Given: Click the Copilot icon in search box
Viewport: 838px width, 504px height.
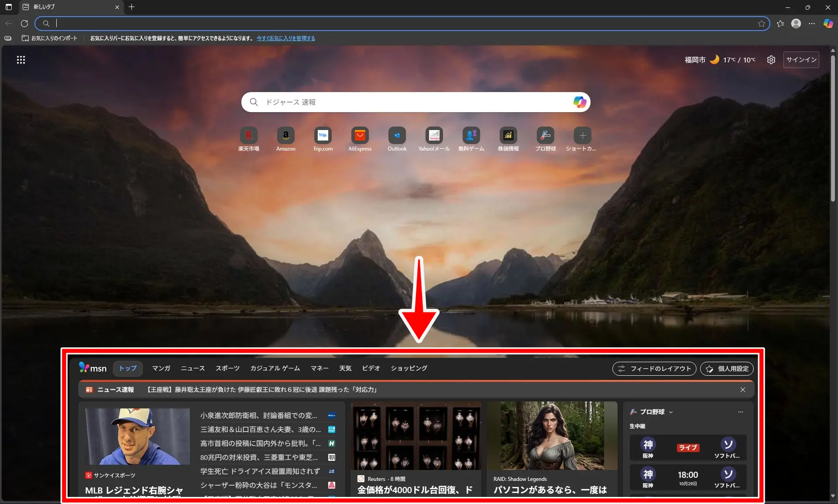Looking at the screenshot, I should (x=579, y=102).
